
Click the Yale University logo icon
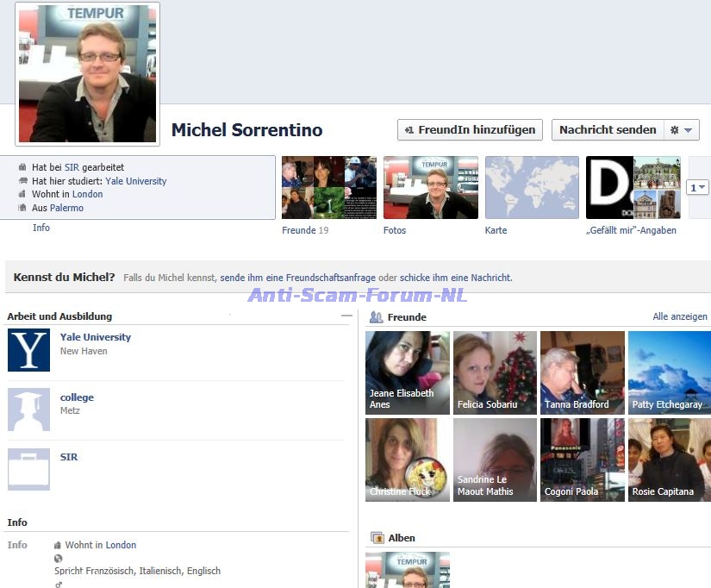point(28,350)
